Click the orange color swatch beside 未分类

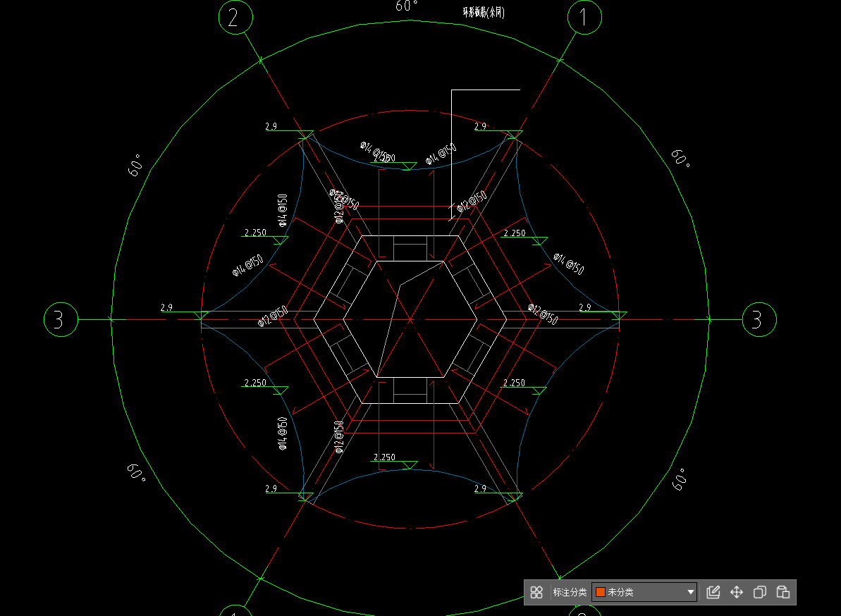601,592
